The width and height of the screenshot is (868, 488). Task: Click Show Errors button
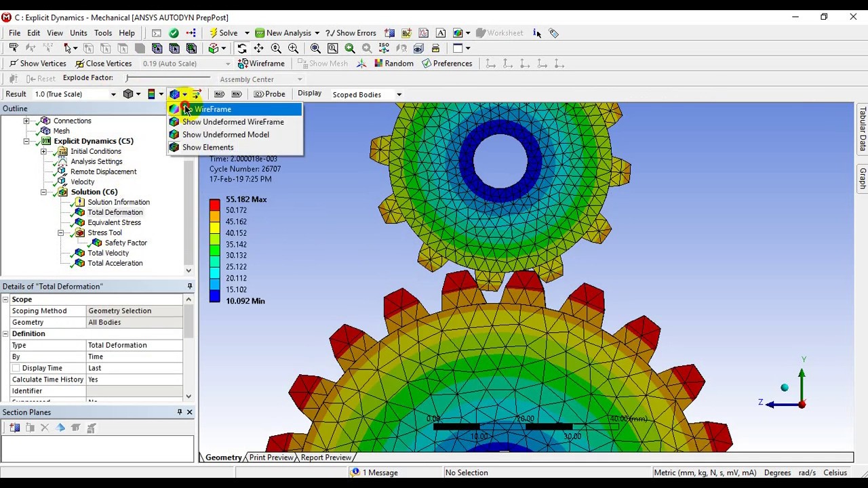[351, 33]
